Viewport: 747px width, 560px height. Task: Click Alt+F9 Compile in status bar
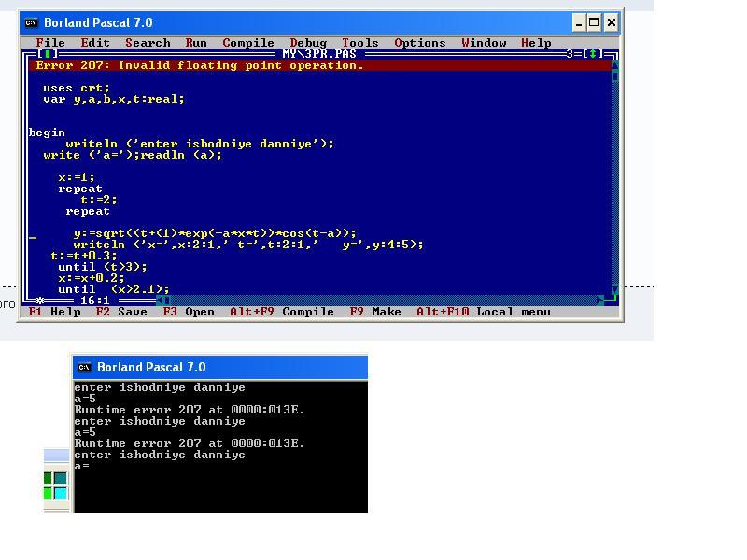[282, 312]
